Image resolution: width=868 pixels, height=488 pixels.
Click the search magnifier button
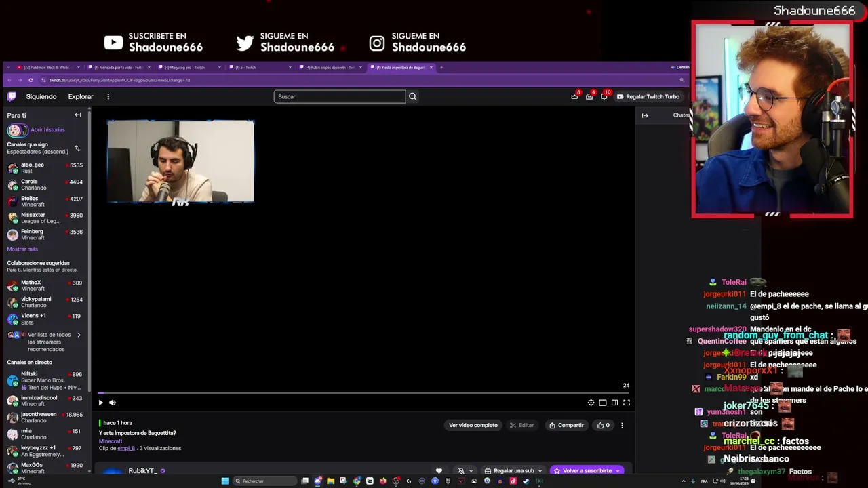(412, 96)
